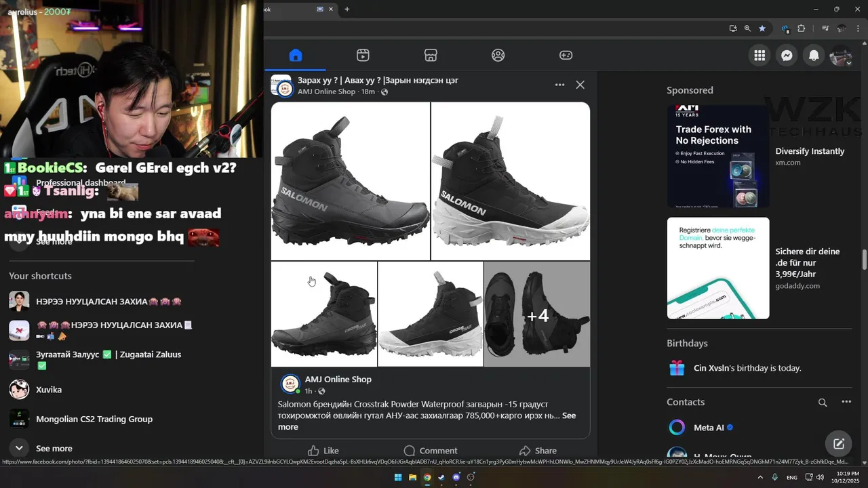This screenshot has height=488, width=868.
Task: Open Steam from the taskbar
Action: click(x=441, y=477)
